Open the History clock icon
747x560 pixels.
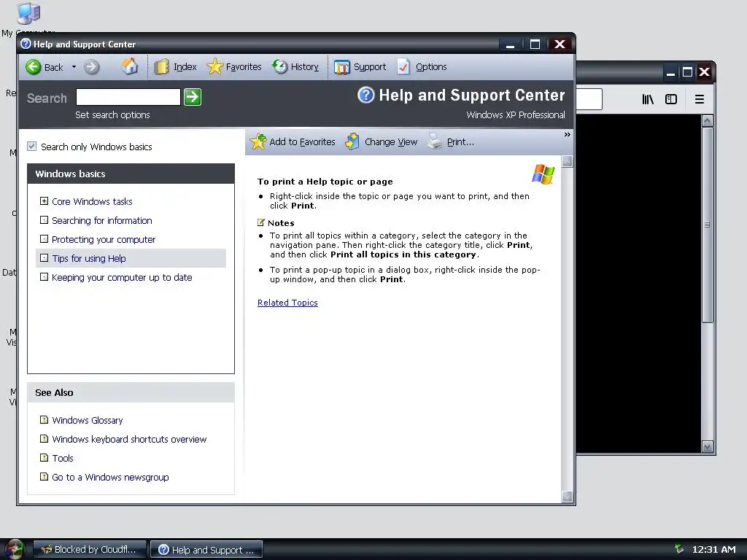[280, 66]
